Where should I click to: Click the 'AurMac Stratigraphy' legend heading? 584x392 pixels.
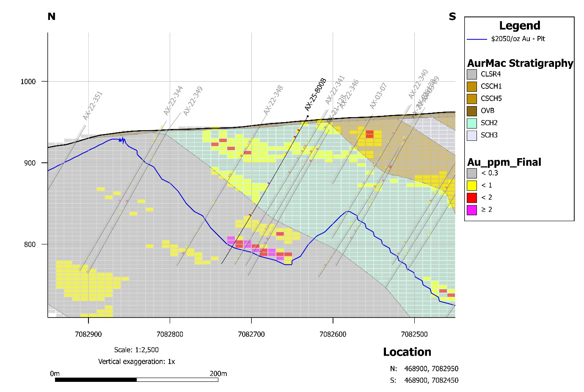point(520,63)
